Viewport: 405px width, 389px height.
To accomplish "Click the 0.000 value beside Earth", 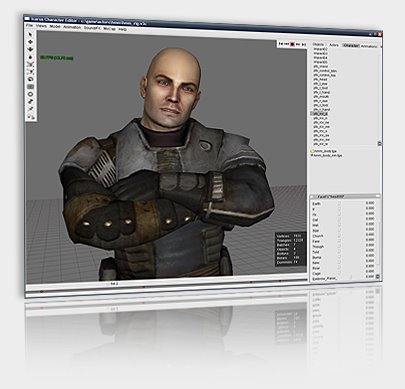I will [x=370, y=203].
